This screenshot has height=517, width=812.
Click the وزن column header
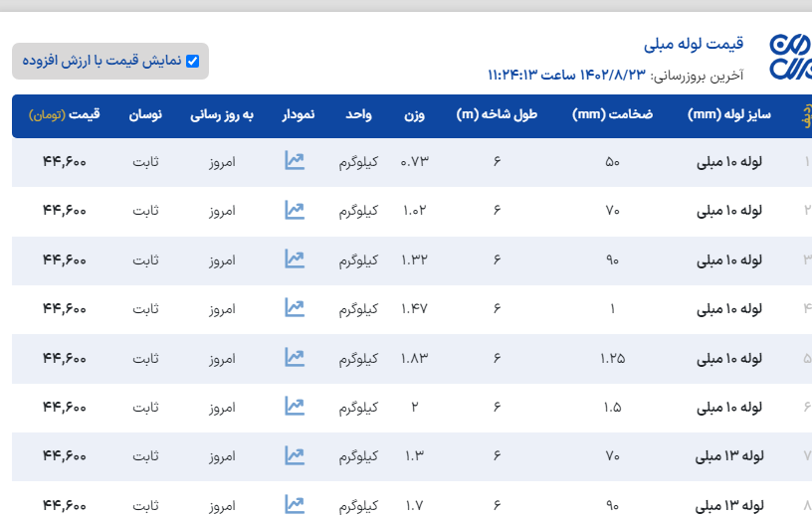(x=414, y=114)
